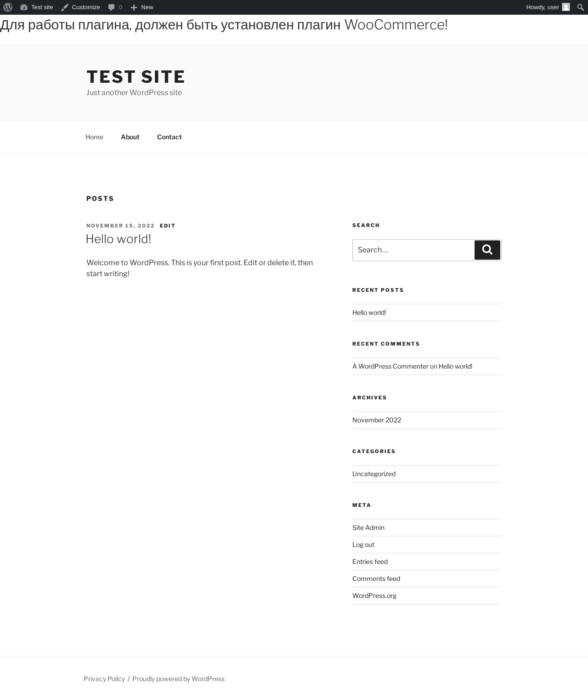
Task: Open the comments bubble icon
Action: pos(111,7)
